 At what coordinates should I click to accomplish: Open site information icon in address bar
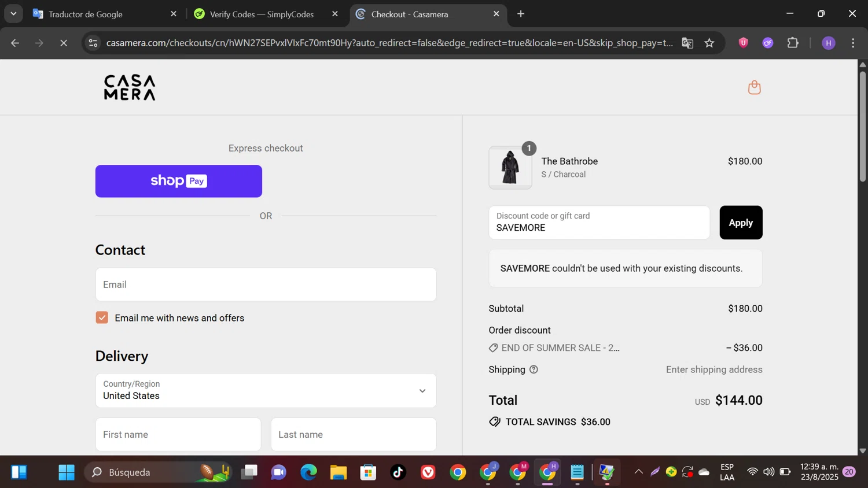point(93,43)
